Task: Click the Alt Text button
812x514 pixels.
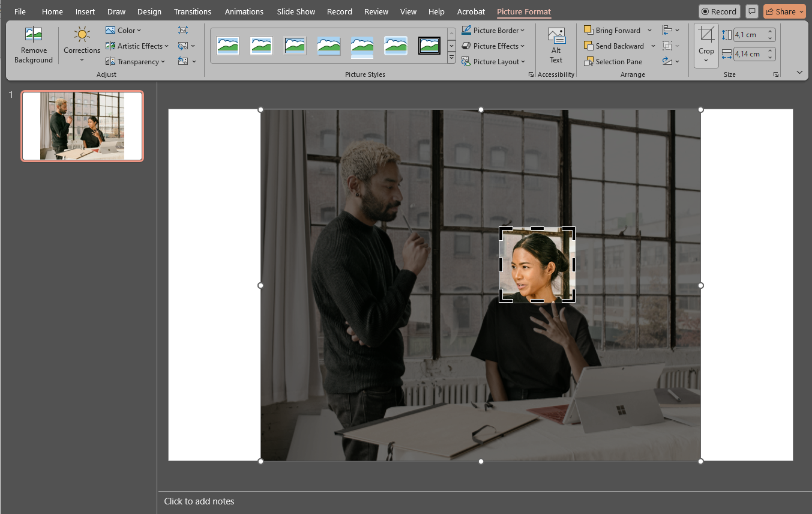Action: [556, 46]
